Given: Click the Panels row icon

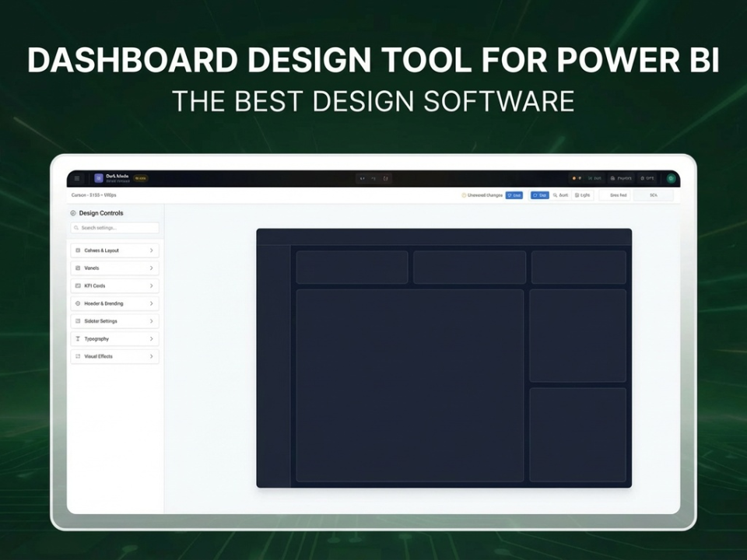Looking at the screenshot, I should [x=78, y=268].
